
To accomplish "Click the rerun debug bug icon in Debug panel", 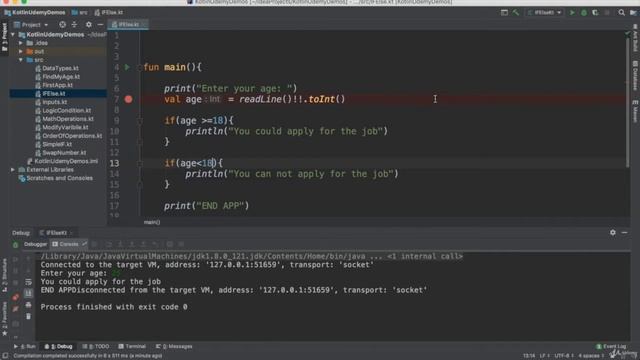I will pos(16,245).
